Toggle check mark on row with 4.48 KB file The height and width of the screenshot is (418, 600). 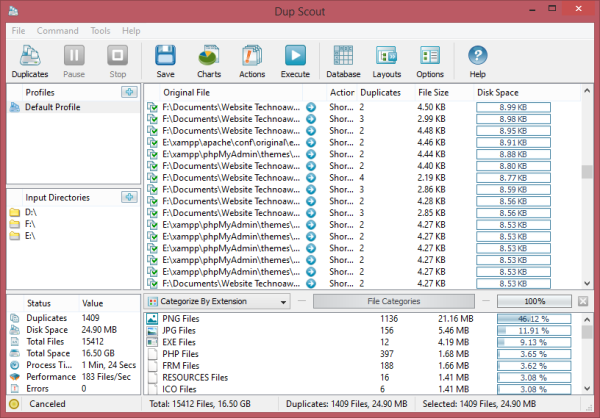point(152,131)
